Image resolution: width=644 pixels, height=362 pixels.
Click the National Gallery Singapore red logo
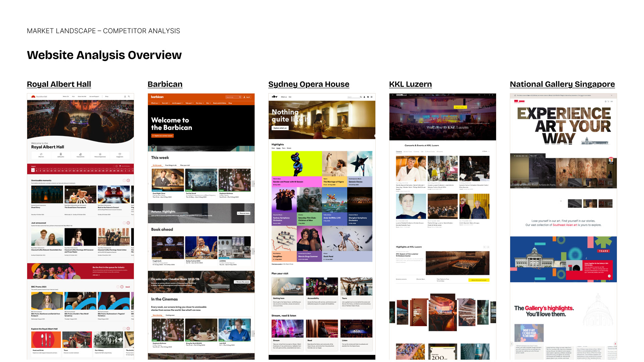click(519, 101)
